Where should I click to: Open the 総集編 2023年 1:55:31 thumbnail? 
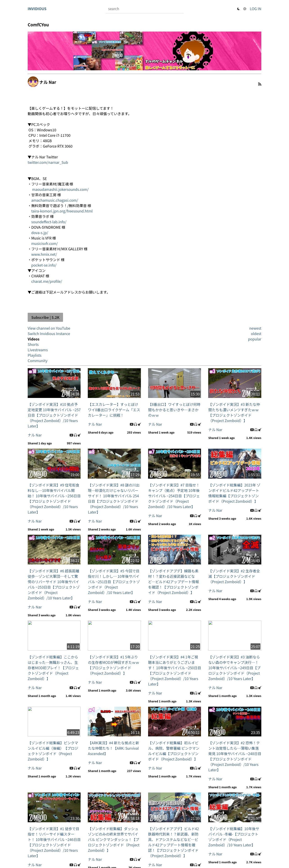[x=235, y=463]
